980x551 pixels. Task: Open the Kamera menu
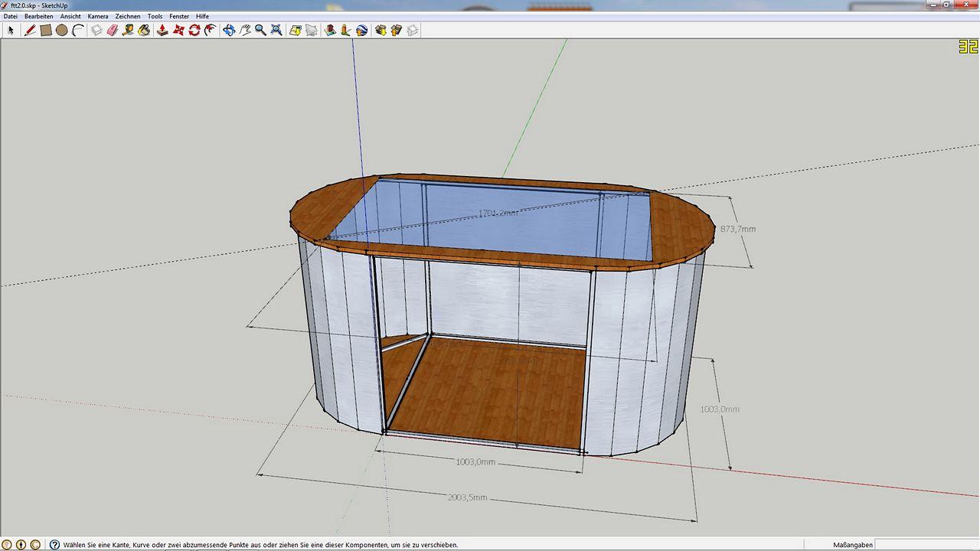98,16
